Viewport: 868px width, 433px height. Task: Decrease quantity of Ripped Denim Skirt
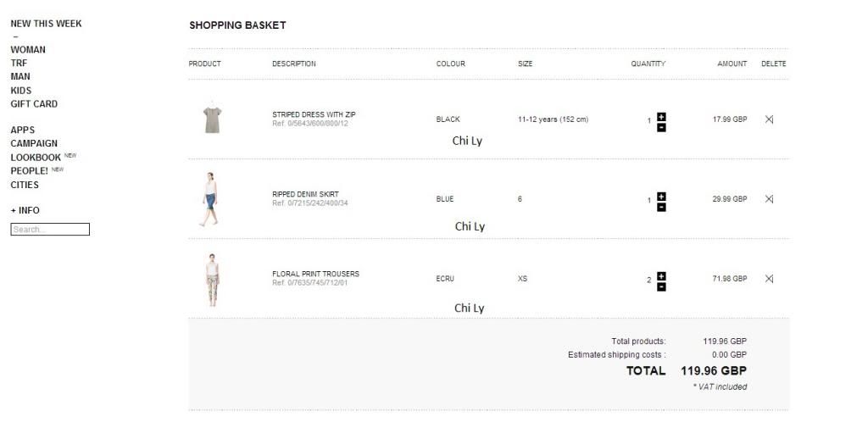[x=661, y=207]
